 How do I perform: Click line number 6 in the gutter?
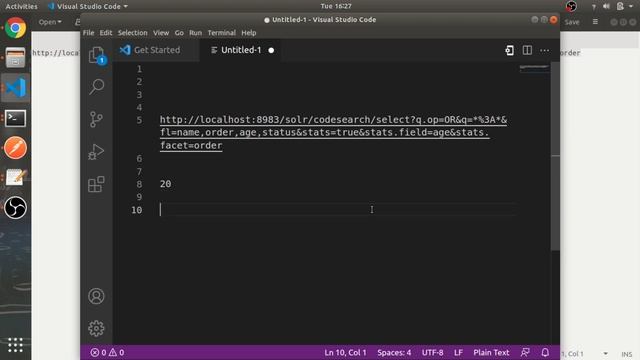point(139,158)
